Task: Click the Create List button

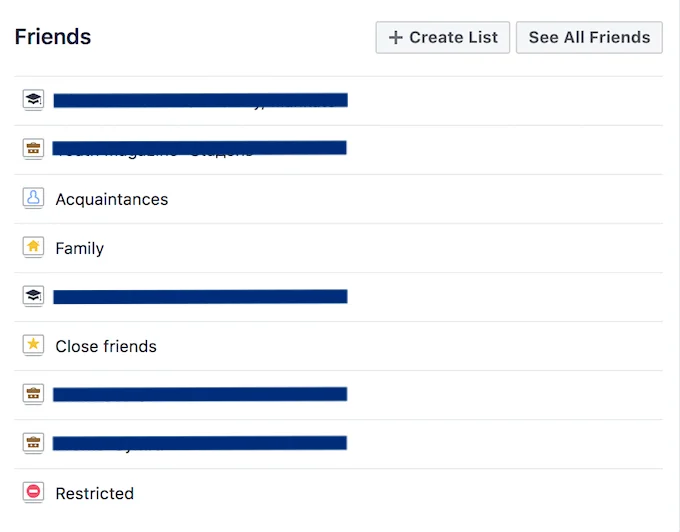Action: click(443, 37)
